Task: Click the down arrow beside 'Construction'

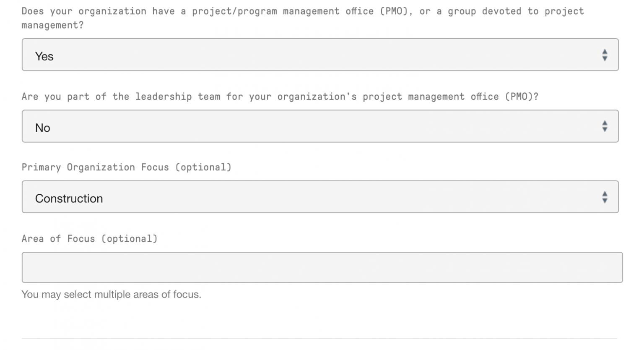Action: pyautogui.click(x=605, y=200)
